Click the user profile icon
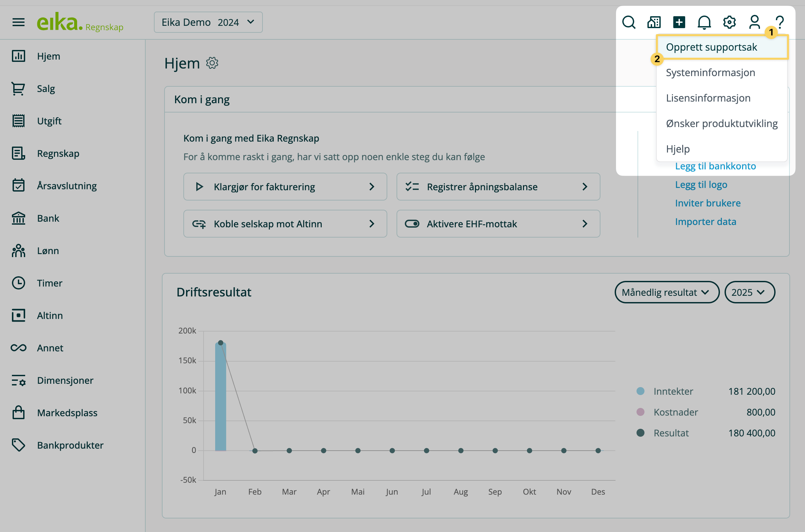The width and height of the screenshot is (805, 532). [754, 22]
